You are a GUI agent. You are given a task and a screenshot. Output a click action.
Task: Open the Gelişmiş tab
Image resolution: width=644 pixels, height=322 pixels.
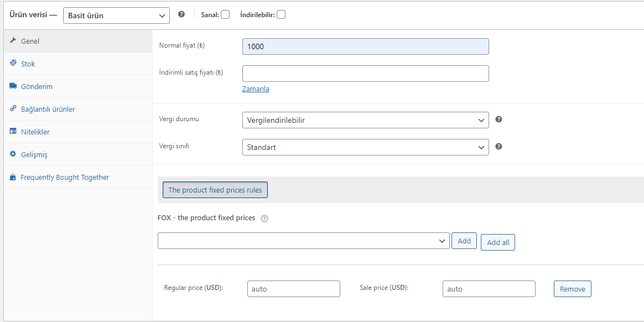tap(78, 155)
